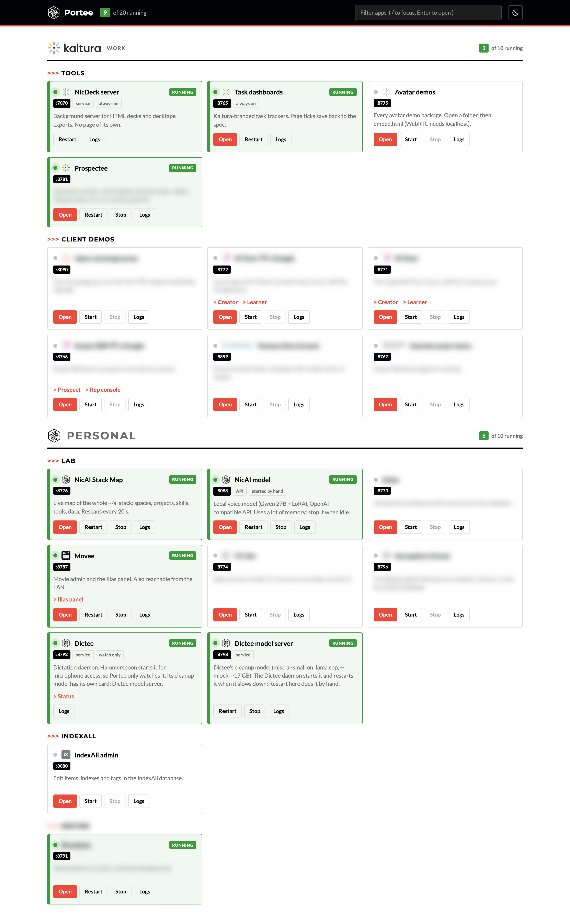
Task: Click the NicAI Stack Map icon
Action: tap(66, 480)
